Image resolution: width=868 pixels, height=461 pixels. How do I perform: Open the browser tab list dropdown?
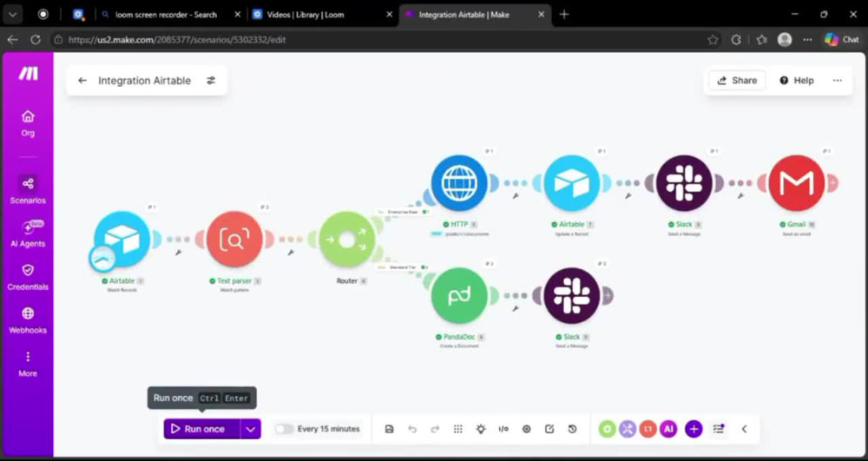pos(12,15)
